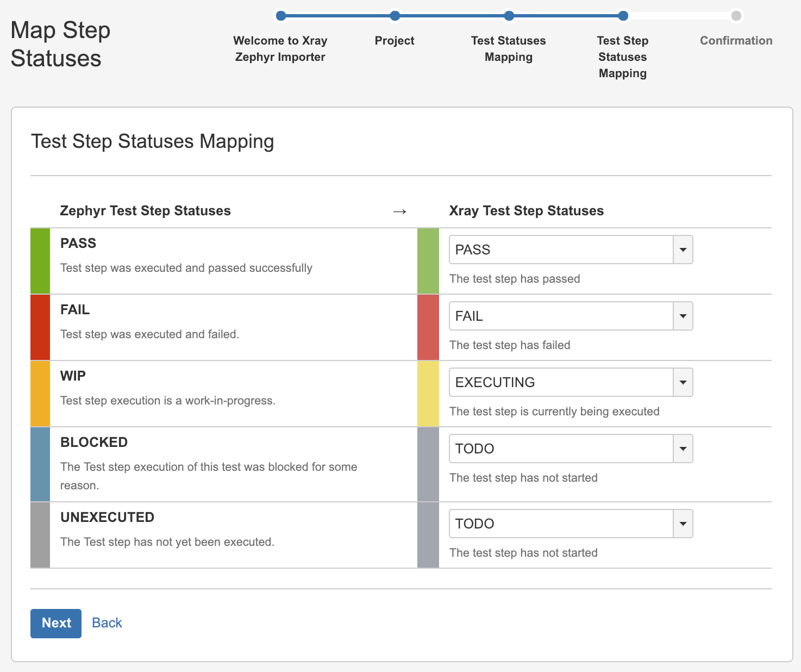Screen dimensions: 801x672
Task: Click 'Test step was executed and passed successfully'
Action: pos(186,268)
